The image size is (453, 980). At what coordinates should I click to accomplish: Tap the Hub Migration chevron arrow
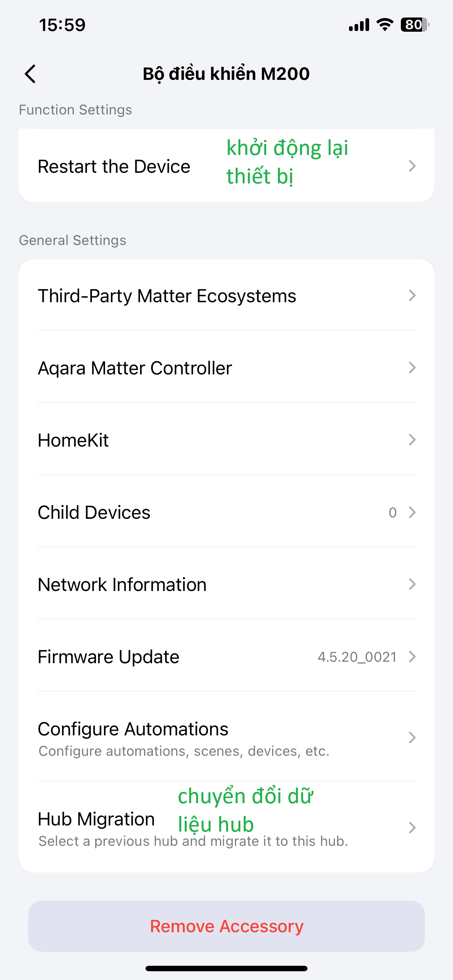click(412, 828)
